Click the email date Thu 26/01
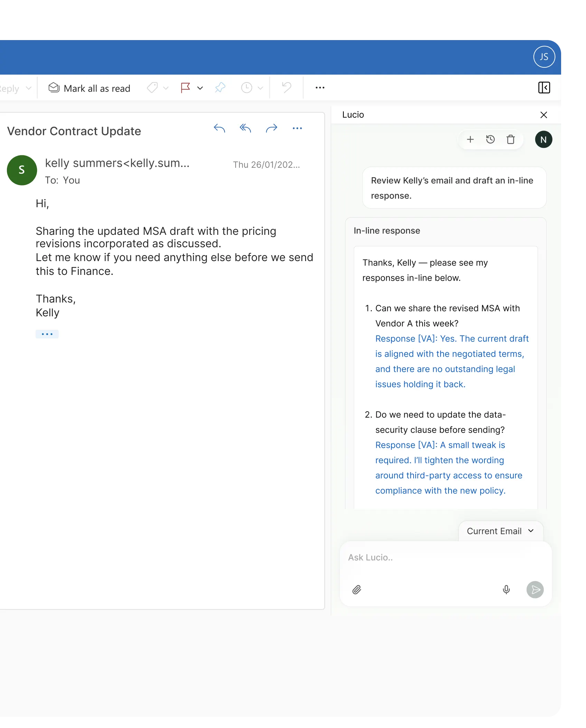 tap(266, 165)
